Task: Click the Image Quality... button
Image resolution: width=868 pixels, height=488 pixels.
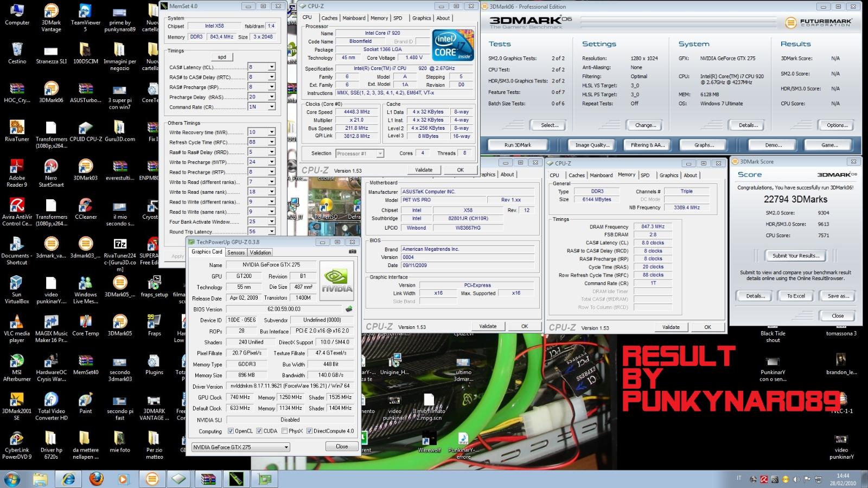Action: 592,145
